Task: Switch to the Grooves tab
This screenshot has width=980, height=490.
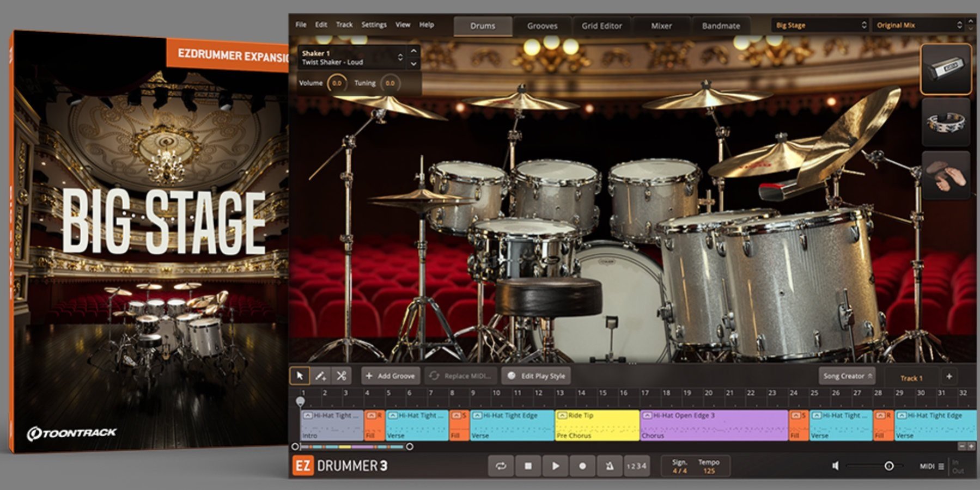Action: tap(542, 26)
